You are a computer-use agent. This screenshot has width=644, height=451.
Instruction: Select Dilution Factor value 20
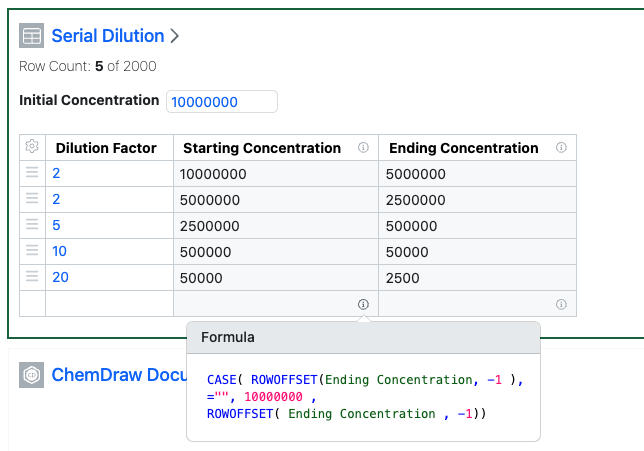[x=60, y=278]
